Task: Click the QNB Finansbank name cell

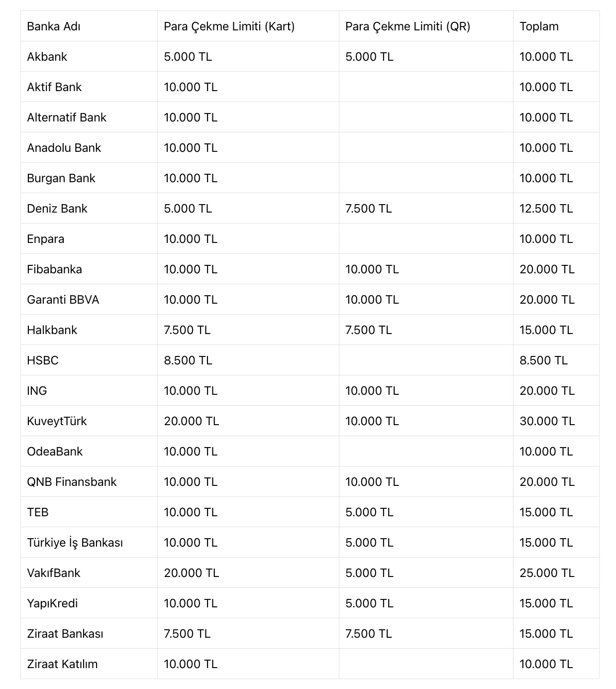Action: pyautogui.click(x=72, y=482)
